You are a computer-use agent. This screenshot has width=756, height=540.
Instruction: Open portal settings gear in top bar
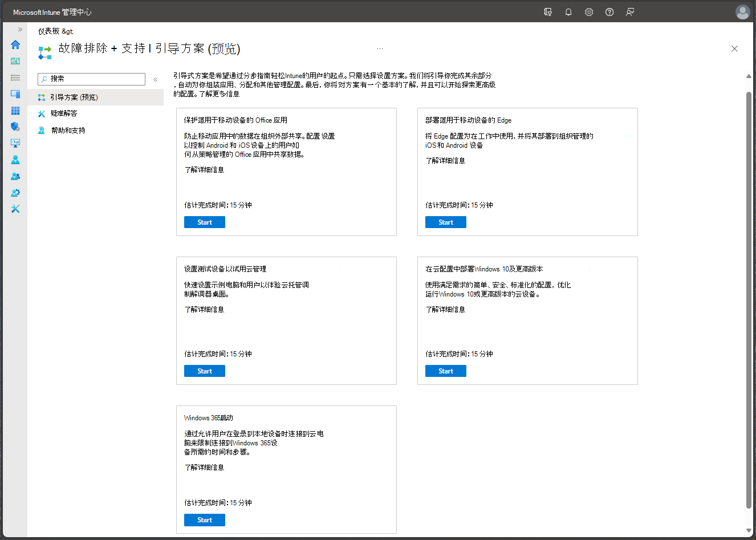[x=589, y=12]
